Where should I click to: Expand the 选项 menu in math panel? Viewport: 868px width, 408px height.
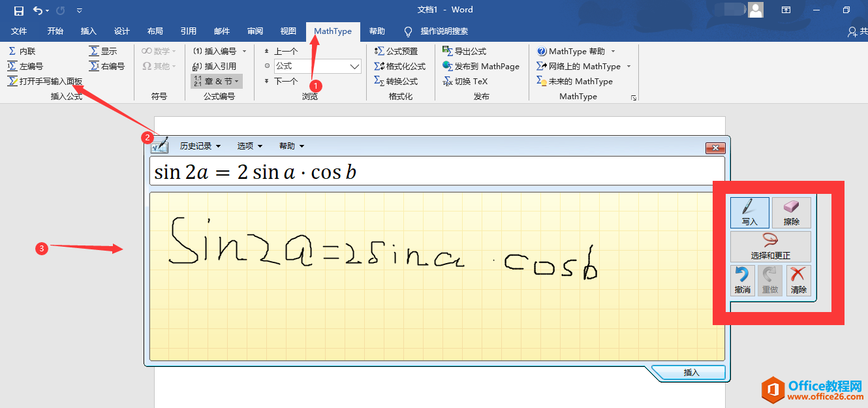(249, 146)
